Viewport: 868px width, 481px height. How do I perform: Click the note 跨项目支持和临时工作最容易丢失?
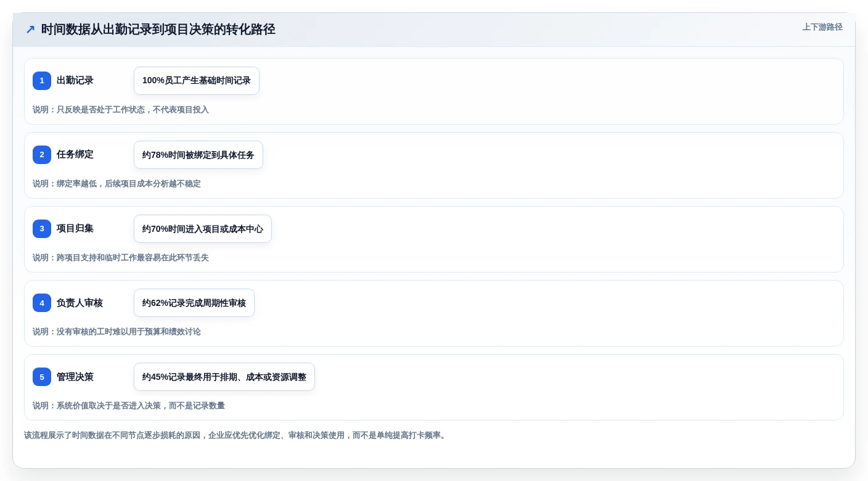point(121,258)
